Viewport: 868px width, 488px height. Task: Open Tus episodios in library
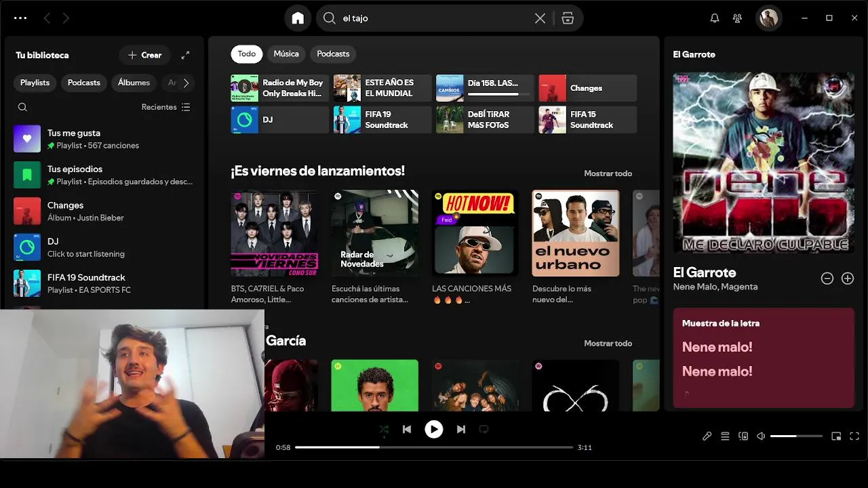[x=104, y=175]
